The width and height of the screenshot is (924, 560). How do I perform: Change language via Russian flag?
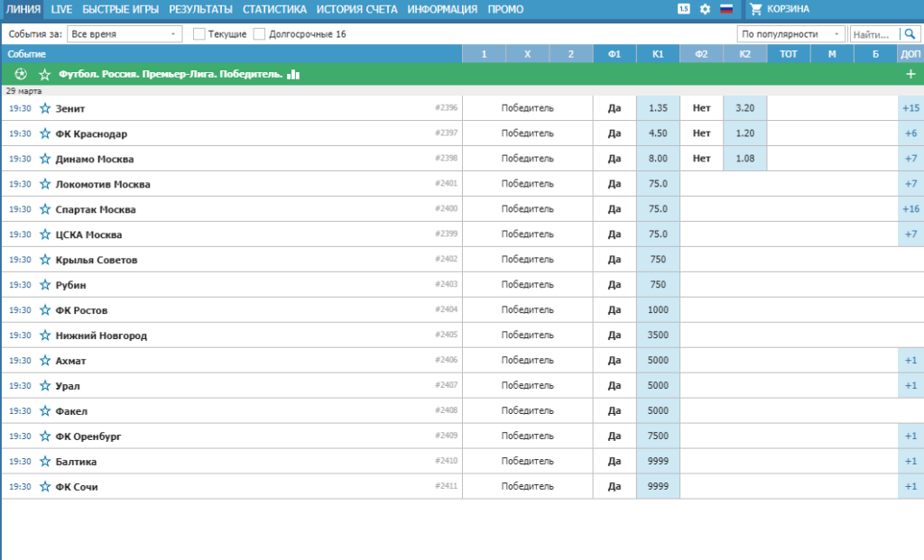pos(726,9)
